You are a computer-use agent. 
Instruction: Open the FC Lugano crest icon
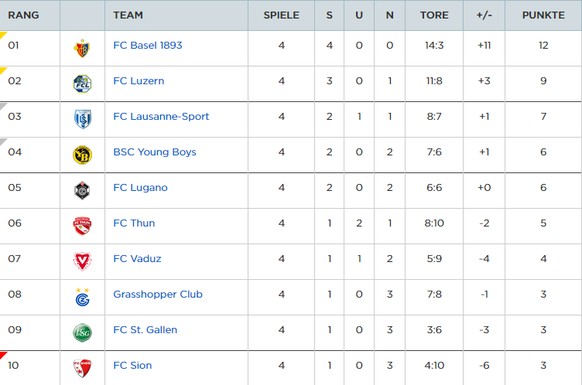82,190
